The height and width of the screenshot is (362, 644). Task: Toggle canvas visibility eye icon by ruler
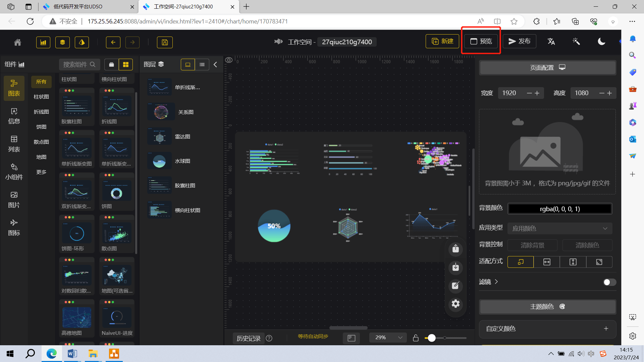[x=229, y=60]
